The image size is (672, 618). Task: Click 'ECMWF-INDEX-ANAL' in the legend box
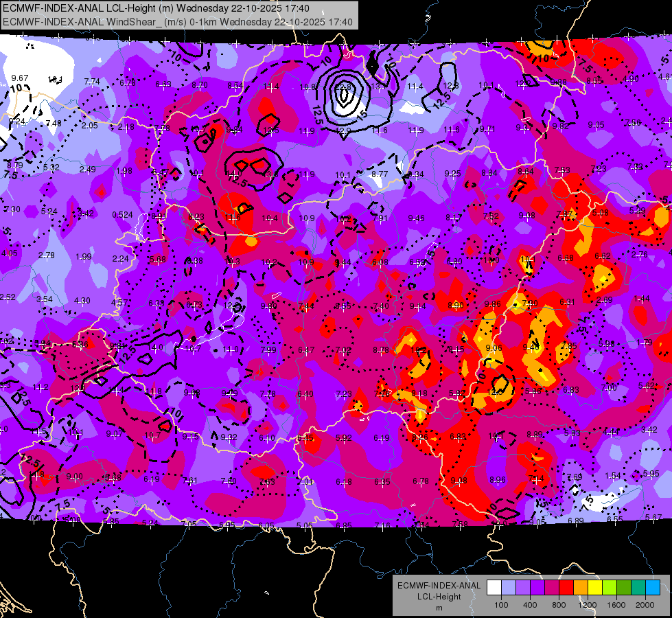coord(439,586)
